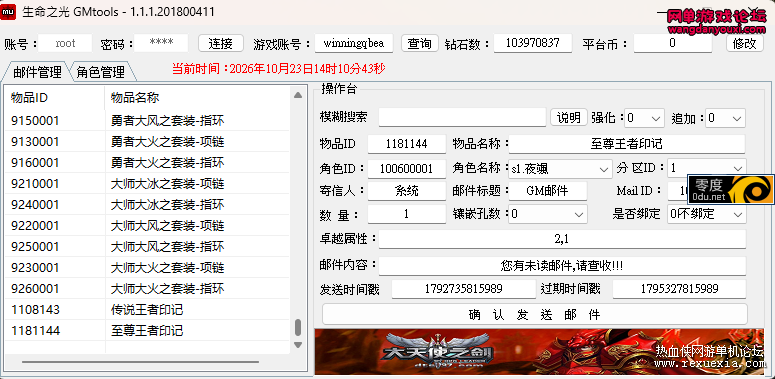Screen dimensions: 775x379
Task: Click the 物品名称 field 至尊王者印记
Action: pyautogui.click(x=627, y=144)
